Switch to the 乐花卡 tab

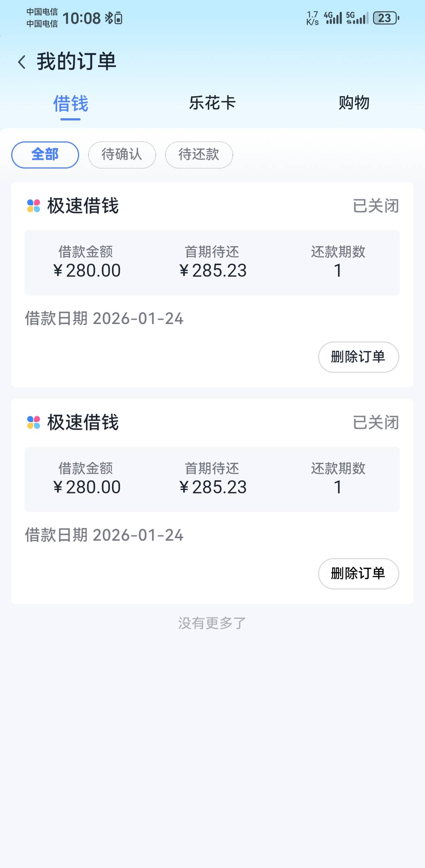pos(212,103)
